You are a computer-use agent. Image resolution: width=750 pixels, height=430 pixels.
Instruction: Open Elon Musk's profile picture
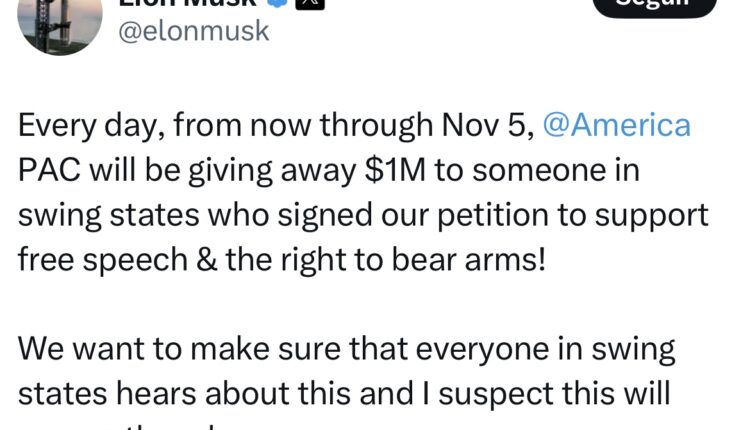point(60,20)
